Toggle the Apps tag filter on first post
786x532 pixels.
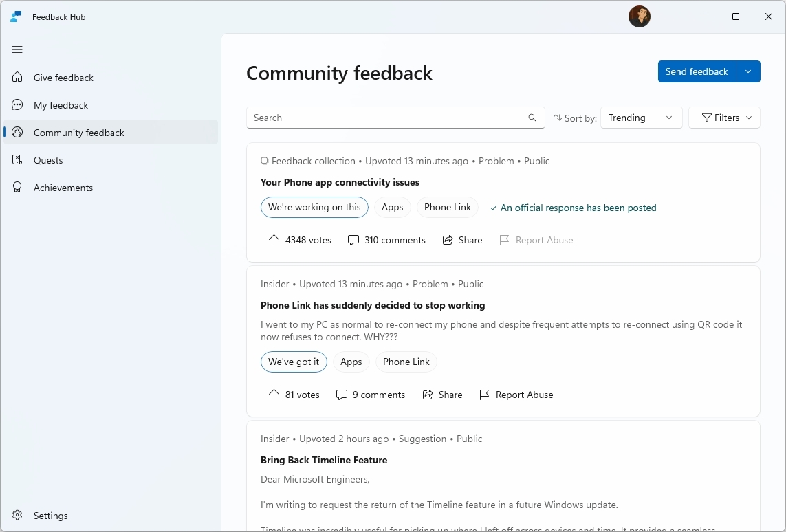(x=392, y=207)
